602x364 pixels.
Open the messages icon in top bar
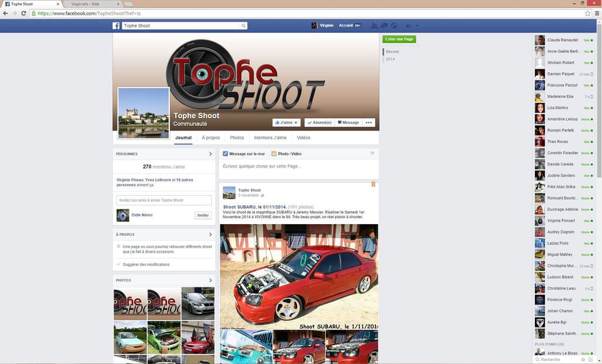[x=384, y=26]
